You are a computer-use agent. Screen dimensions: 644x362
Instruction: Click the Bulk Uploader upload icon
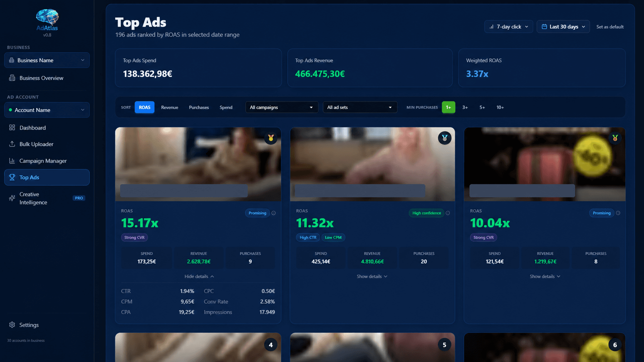coord(12,144)
